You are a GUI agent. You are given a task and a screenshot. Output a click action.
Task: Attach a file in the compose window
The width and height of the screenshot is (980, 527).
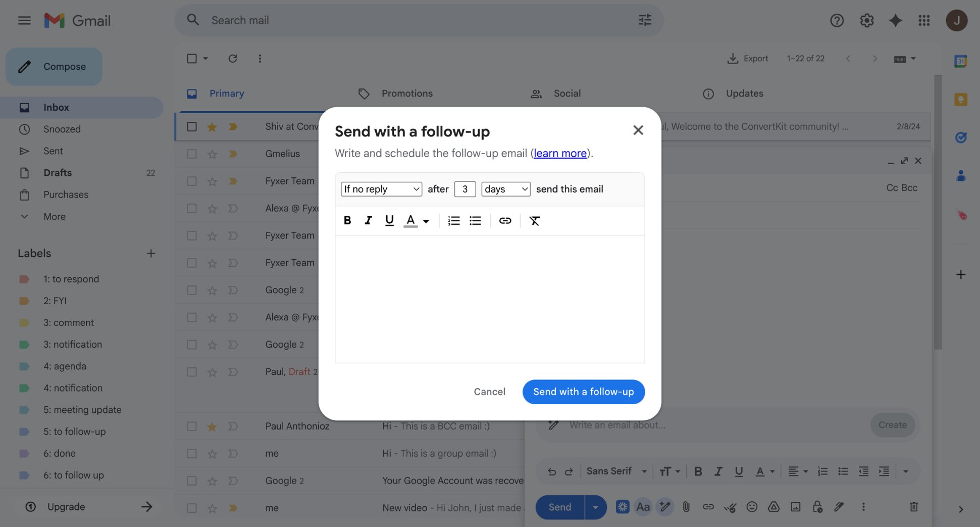pos(686,507)
